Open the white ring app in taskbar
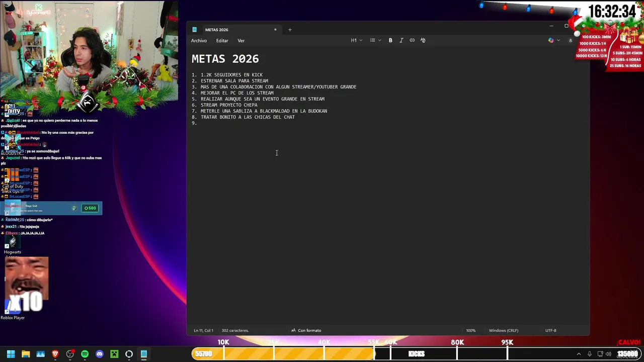 [x=129, y=354]
